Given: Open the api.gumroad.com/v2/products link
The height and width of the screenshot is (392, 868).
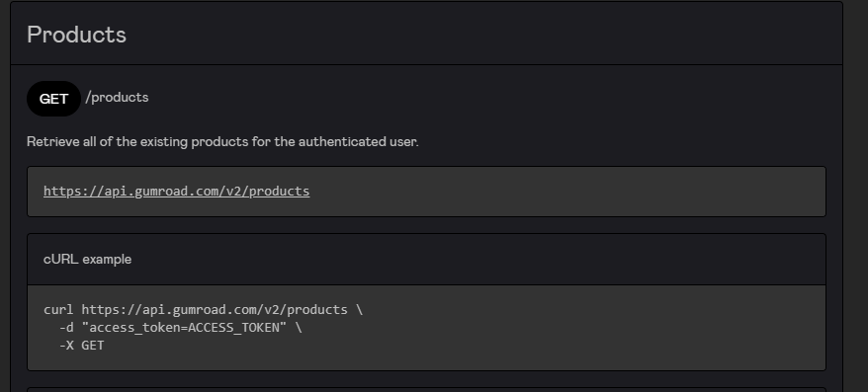Looking at the screenshot, I should tap(177, 192).
